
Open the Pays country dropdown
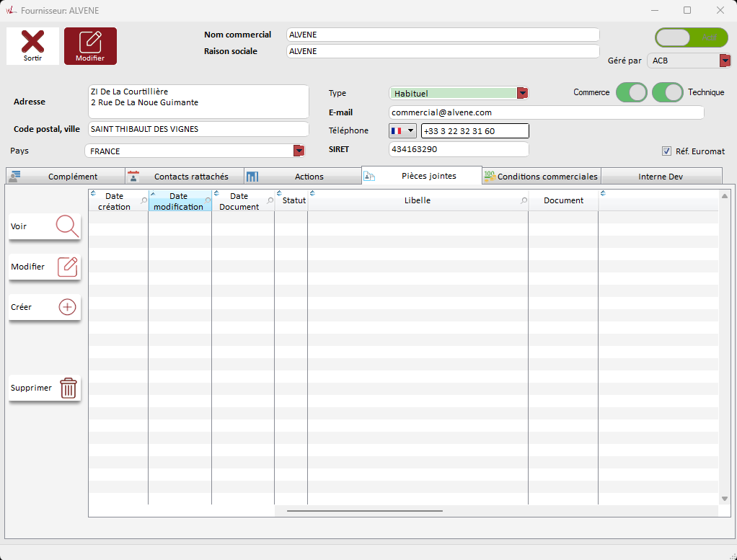click(x=298, y=151)
